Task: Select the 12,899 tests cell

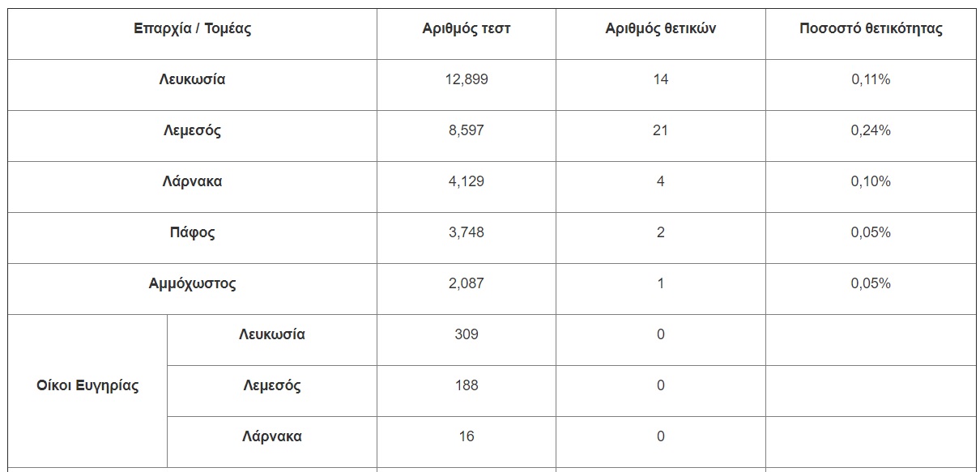Action: click(x=467, y=79)
